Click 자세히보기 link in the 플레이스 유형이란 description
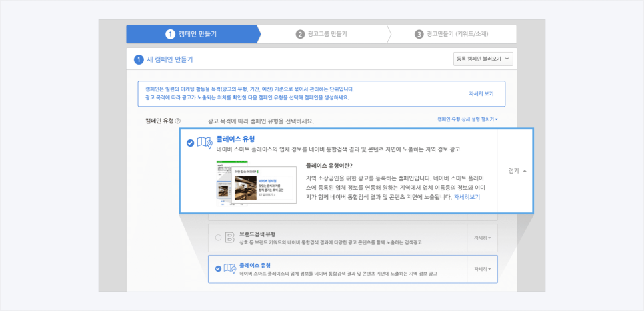 click(467, 197)
